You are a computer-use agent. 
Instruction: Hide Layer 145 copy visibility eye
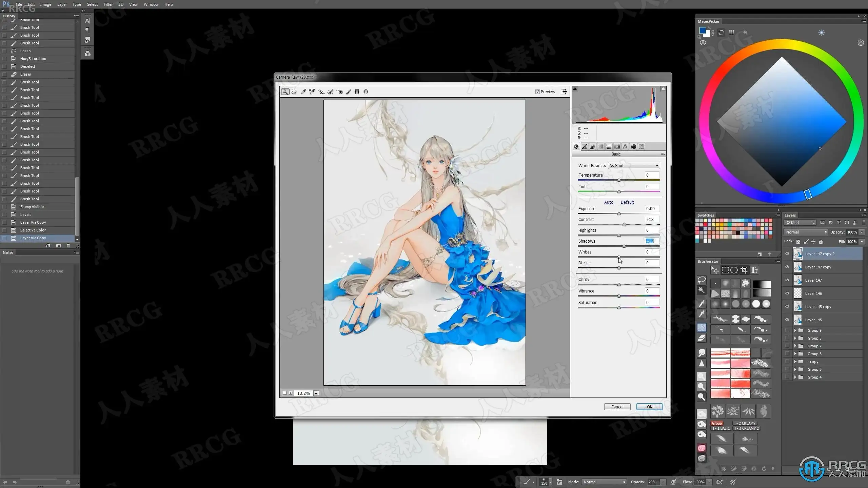tap(787, 307)
